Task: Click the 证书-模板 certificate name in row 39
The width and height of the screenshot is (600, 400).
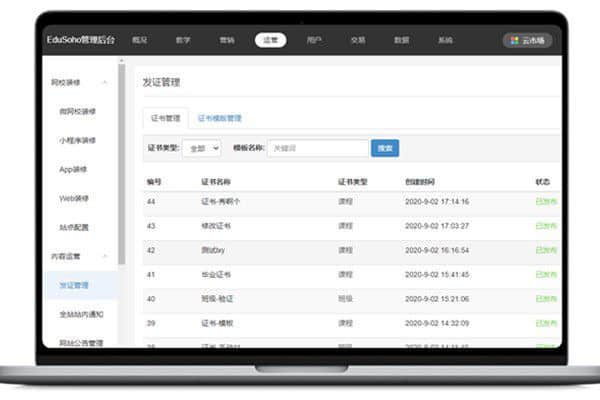Action: coord(217,323)
